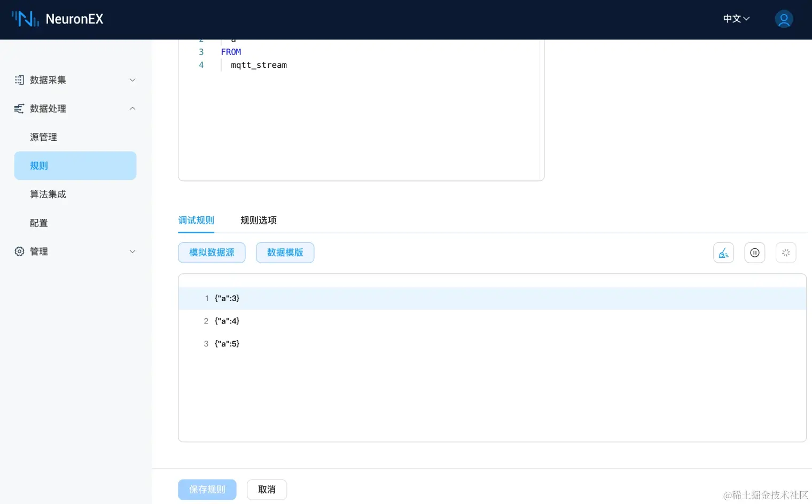Click the 数据模版 button
The width and height of the screenshot is (812, 504).
(285, 253)
